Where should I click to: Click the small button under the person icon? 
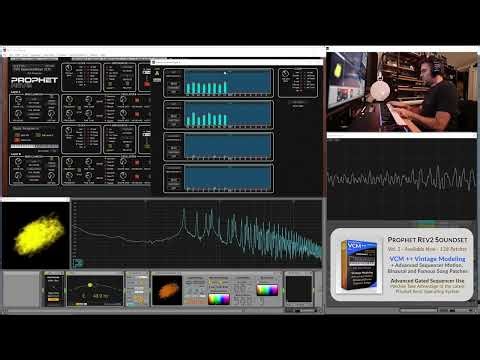point(157,80)
